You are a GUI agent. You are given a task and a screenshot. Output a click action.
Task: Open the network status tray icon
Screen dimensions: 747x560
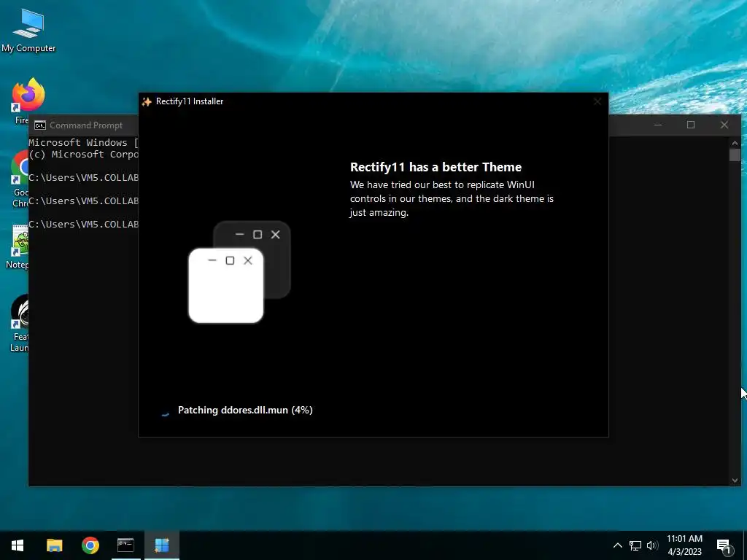pos(635,545)
